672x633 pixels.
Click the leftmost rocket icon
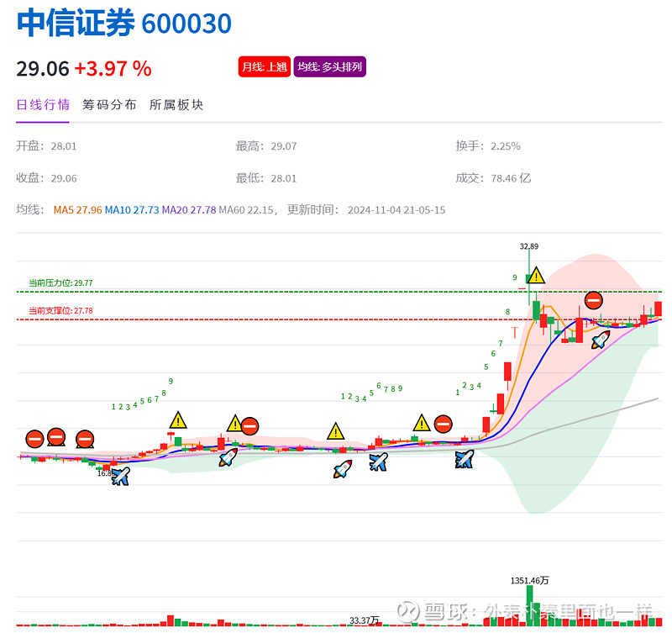point(228,457)
